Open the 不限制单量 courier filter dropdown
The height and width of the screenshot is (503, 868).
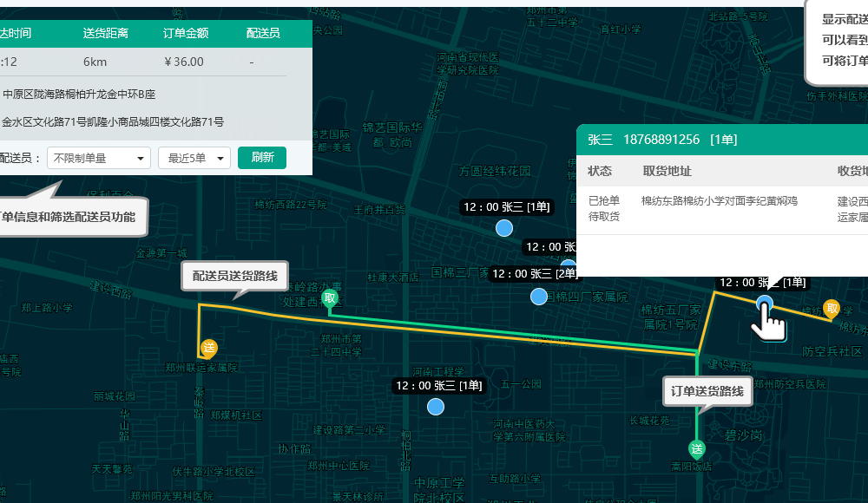pos(99,158)
